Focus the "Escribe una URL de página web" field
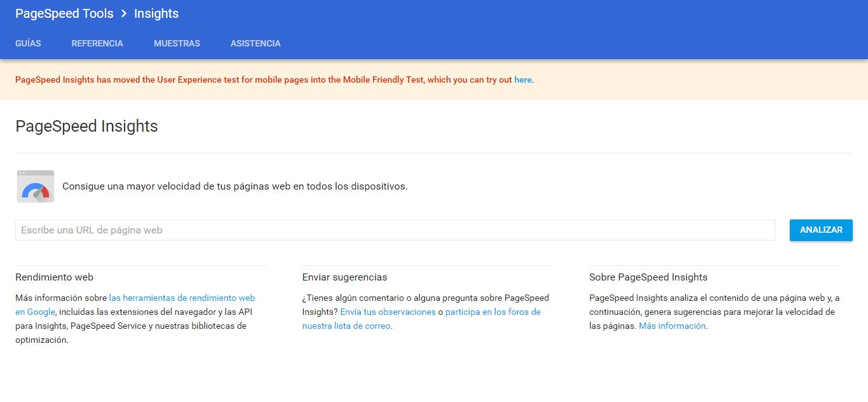Viewport: 868px width, 402px height. (395, 230)
